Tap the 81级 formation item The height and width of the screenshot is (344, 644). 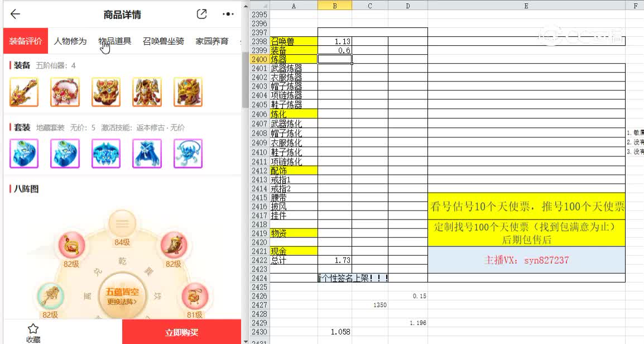click(x=194, y=297)
